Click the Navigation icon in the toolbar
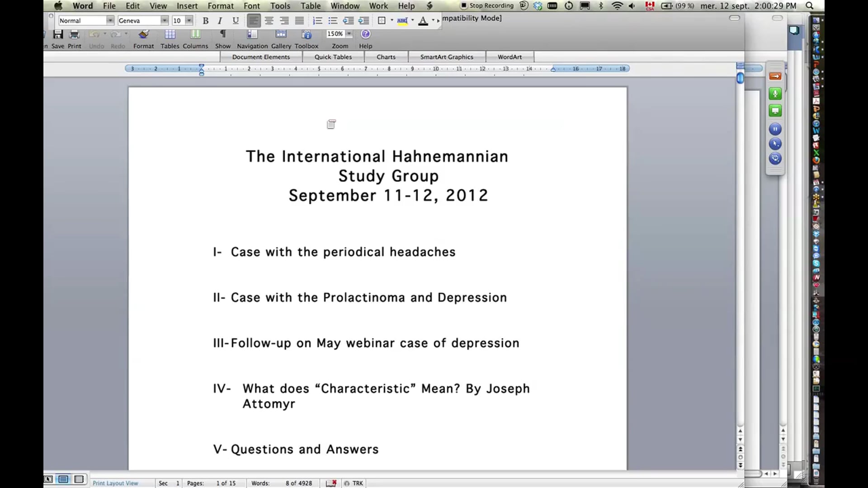The width and height of the screenshot is (868, 488). click(x=252, y=34)
